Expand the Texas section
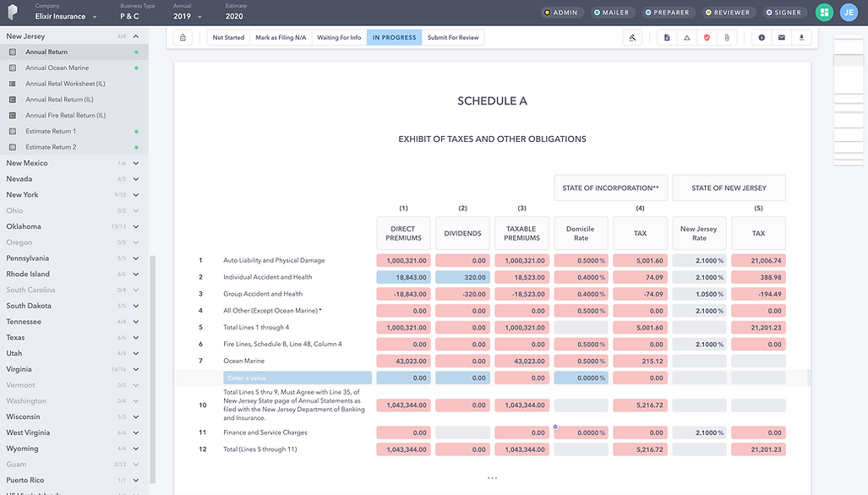The image size is (868, 495). [x=135, y=337]
